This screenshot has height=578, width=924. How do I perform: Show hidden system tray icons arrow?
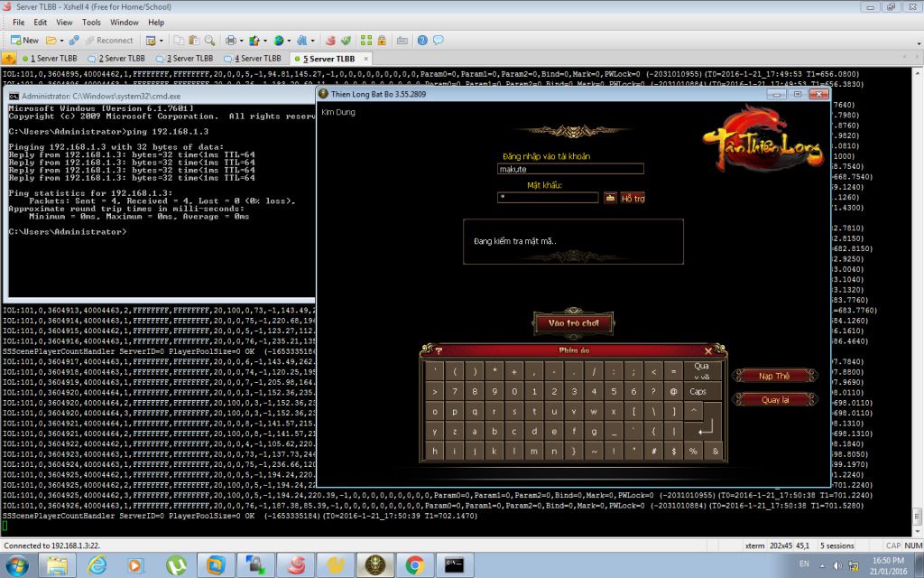point(820,565)
